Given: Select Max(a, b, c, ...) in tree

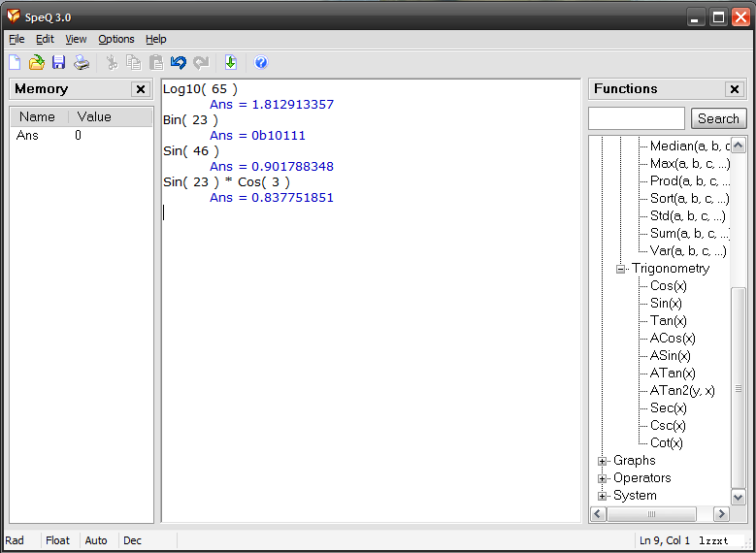Looking at the screenshot, I should (690, 164).
